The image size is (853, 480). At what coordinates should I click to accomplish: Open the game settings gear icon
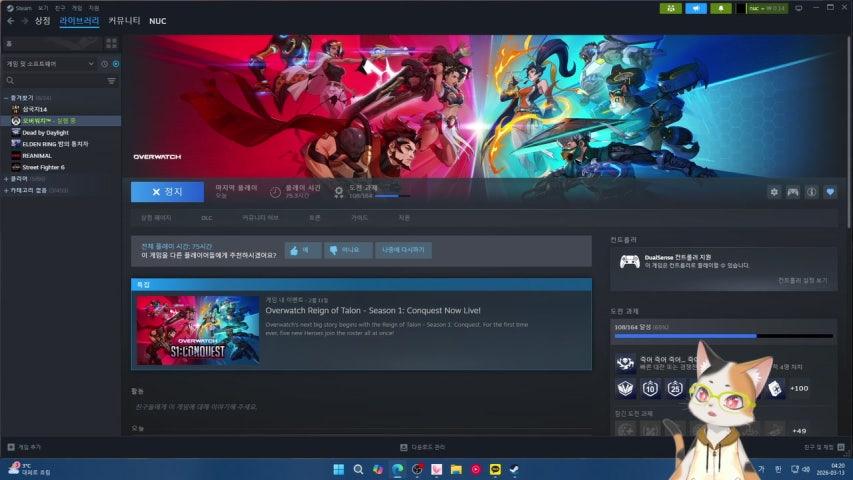[x=774, y=192]
